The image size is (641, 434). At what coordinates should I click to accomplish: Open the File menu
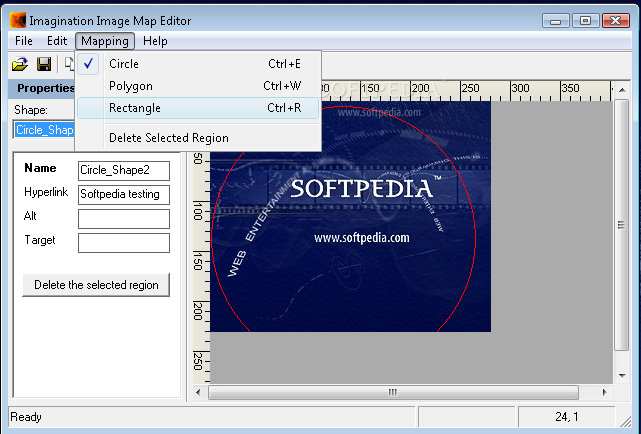coord(24,41)
